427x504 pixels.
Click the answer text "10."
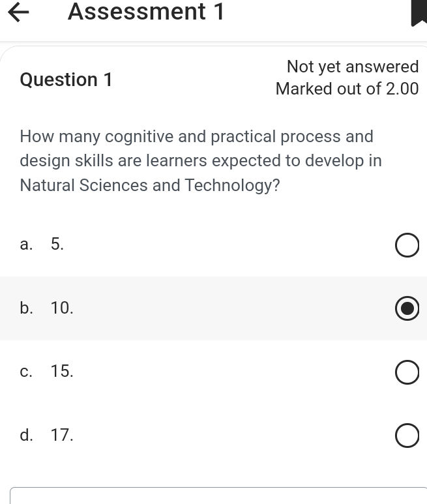point(62,308)
